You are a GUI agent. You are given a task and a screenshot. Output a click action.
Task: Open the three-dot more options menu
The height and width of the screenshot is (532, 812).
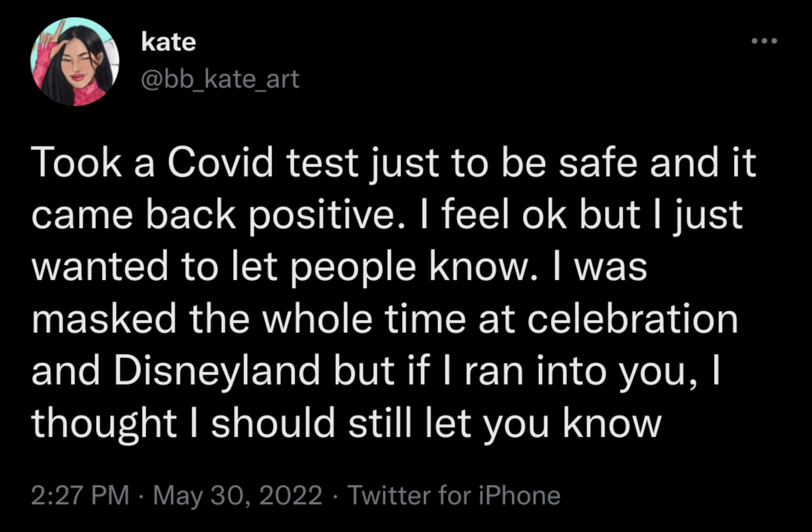pos(764,41)
